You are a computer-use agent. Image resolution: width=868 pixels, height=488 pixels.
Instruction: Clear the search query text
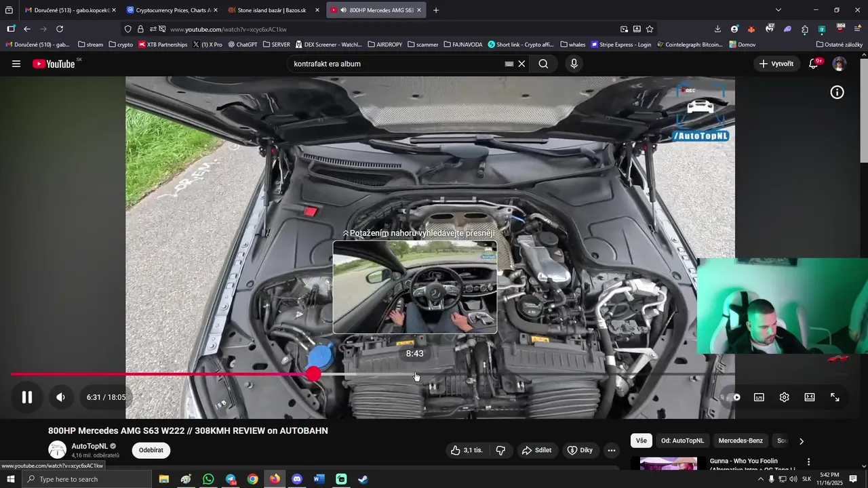tap(521, 64)
